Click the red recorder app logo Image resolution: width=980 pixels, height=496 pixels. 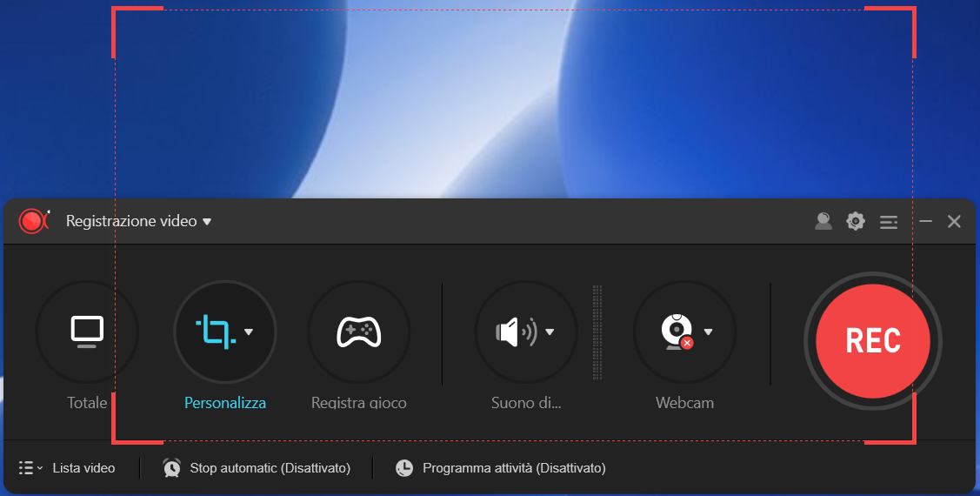34,221
